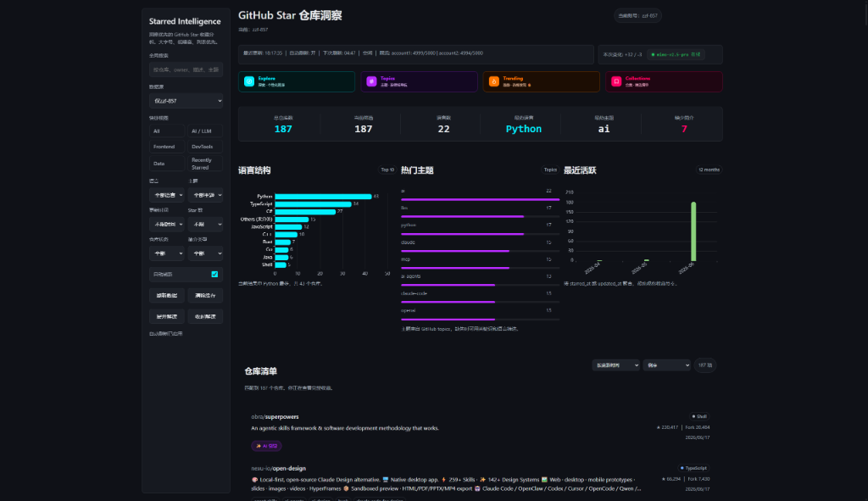Open the 全部语言 language filter dropdown
The image size is (868, 501).
click(167, 195)
